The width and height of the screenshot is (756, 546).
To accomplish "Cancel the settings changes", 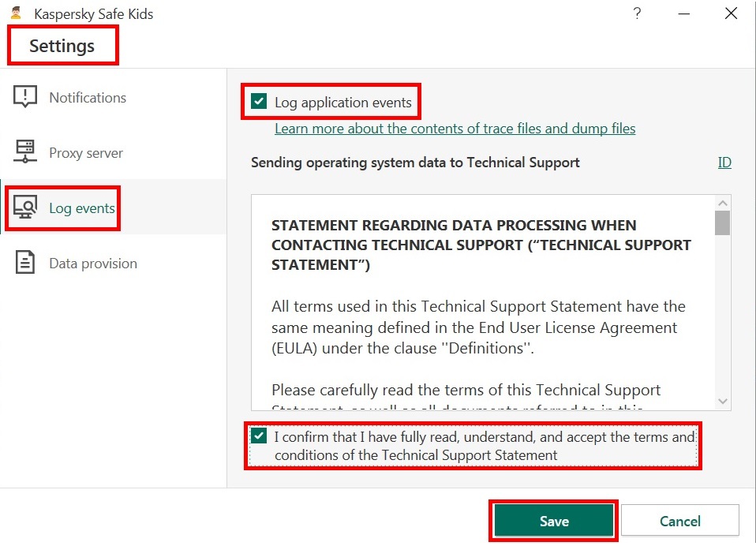I will point(679,521).
